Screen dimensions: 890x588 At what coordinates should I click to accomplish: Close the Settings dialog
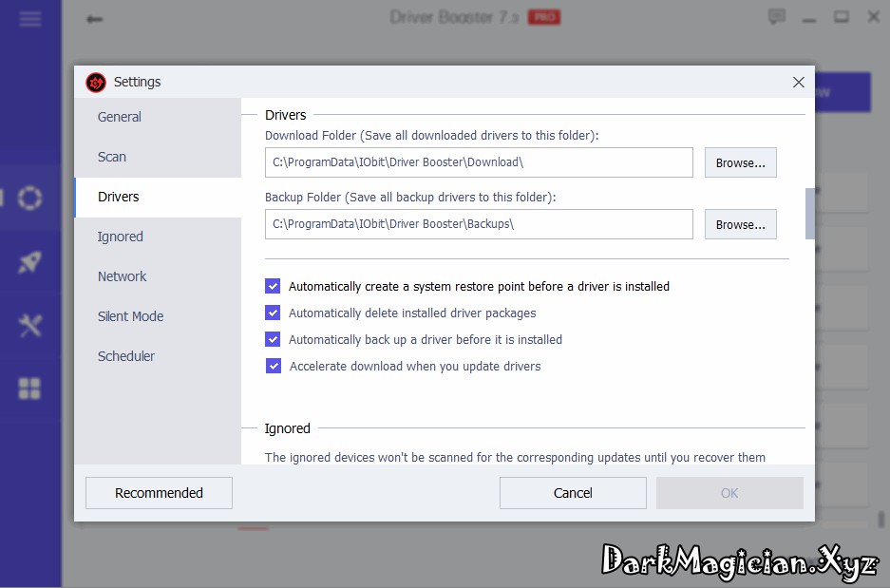click(798, 83)
